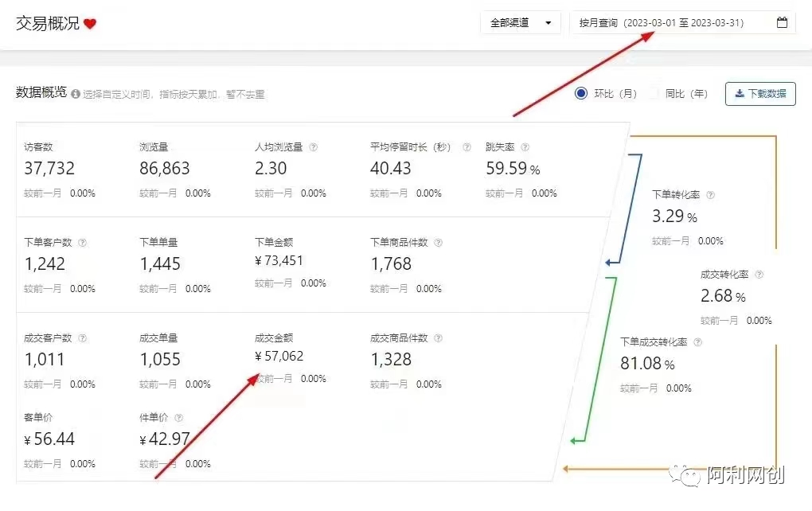Screen dimensions: 812x511
Task: Click the 下单成交转化率 value 81.08%
Action: [647, 364]
